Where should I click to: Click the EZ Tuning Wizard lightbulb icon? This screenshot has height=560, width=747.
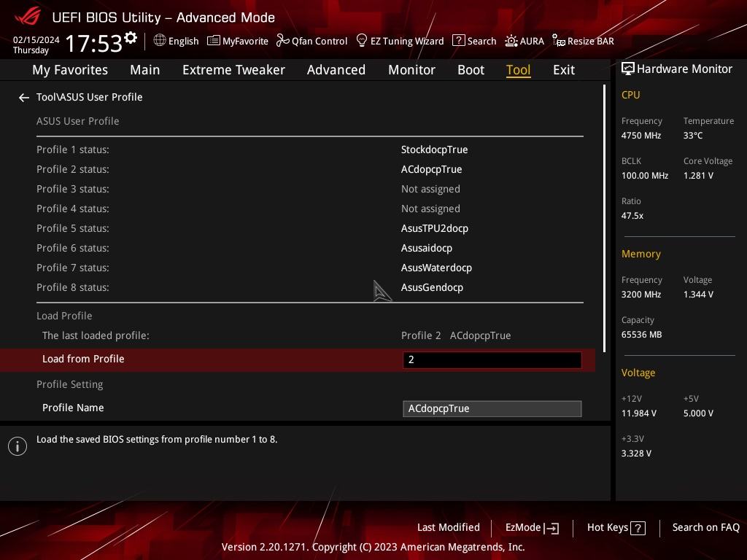(x=362, y=41)
